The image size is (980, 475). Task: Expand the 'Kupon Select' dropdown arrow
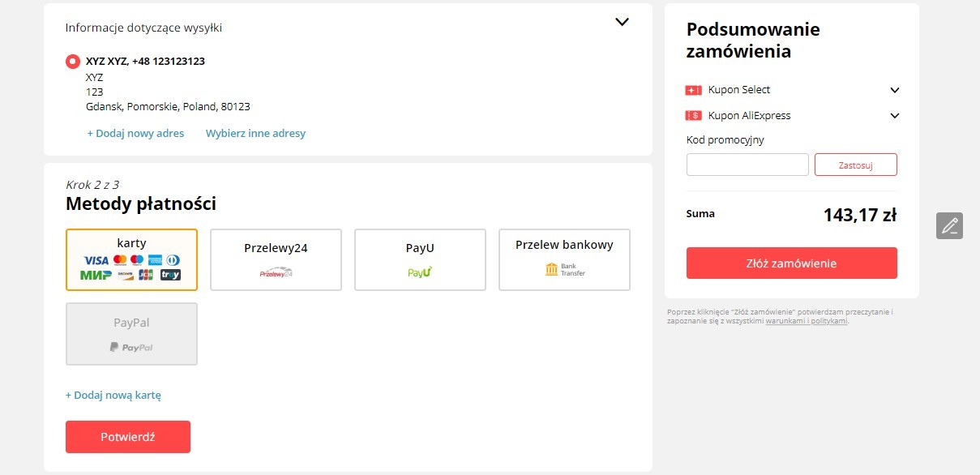click(x=895, y=90)
